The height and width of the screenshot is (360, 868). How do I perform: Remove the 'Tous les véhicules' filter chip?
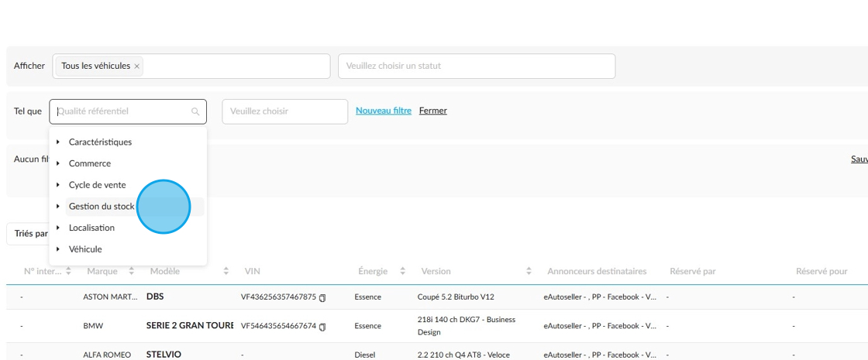click(136, 66)
